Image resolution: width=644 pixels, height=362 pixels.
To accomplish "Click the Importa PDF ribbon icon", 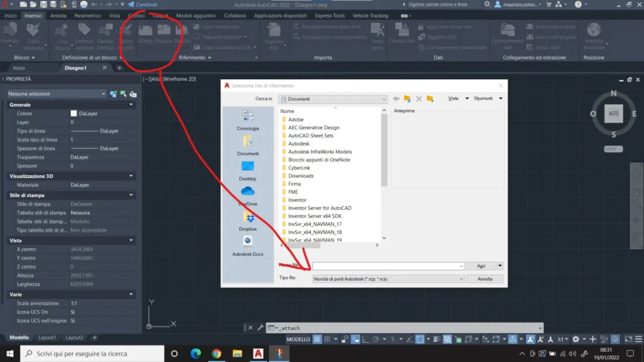I will point(274,35).
